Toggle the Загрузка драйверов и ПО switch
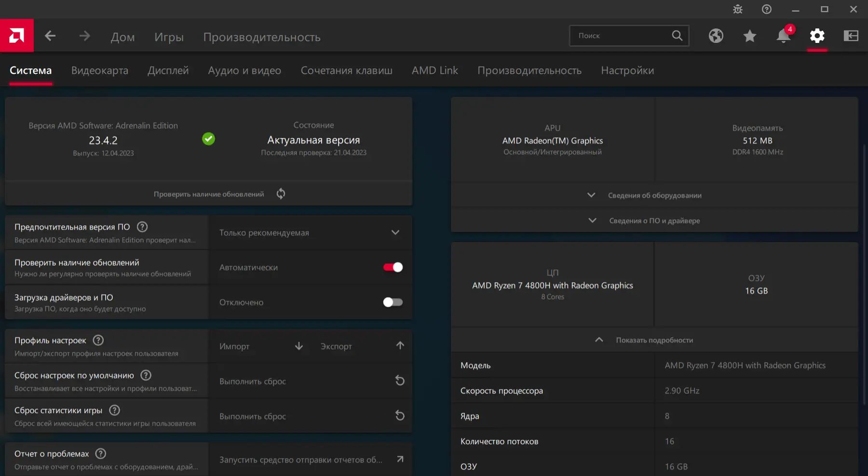Screen dimensions: 868x476 pos(393,302)
